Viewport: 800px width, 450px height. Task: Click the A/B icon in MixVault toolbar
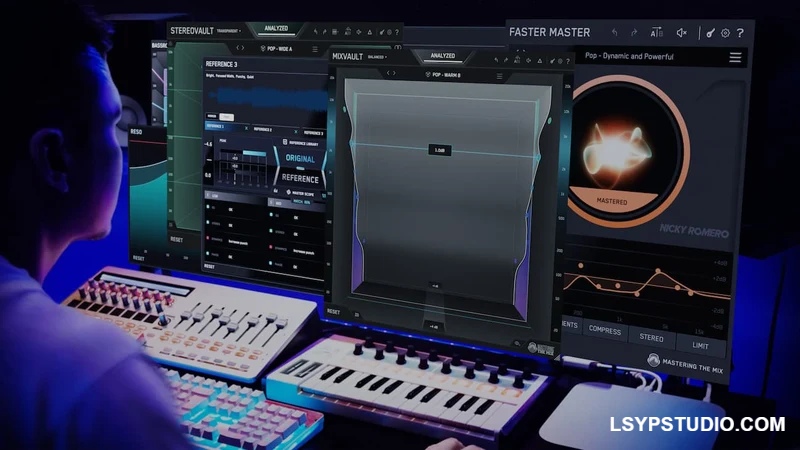pos(517,60)
